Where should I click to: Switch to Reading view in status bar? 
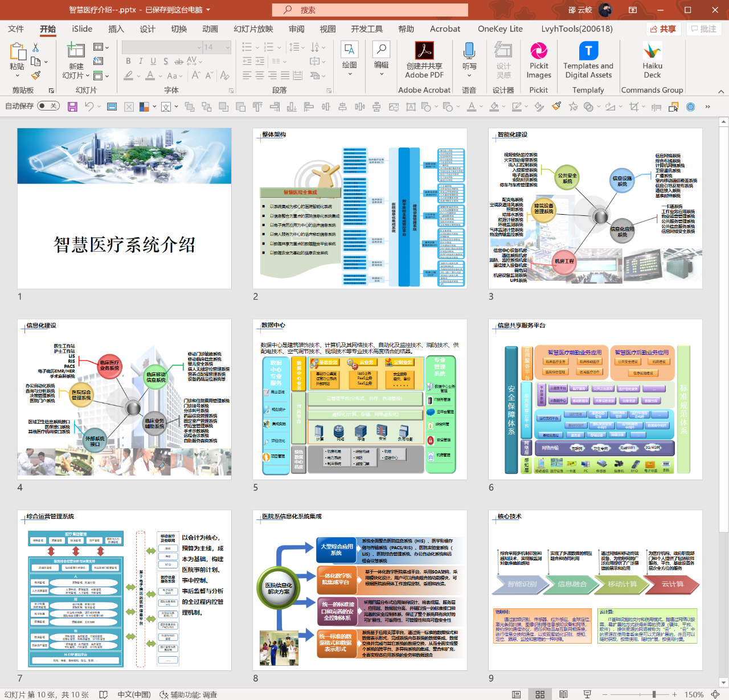[x=563, y=694]
